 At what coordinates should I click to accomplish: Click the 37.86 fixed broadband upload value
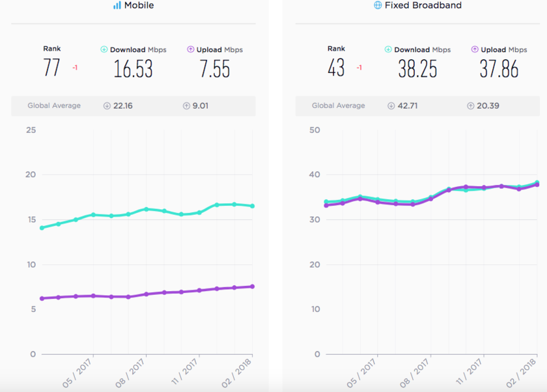pyautogui.click(x=499, y=68)
